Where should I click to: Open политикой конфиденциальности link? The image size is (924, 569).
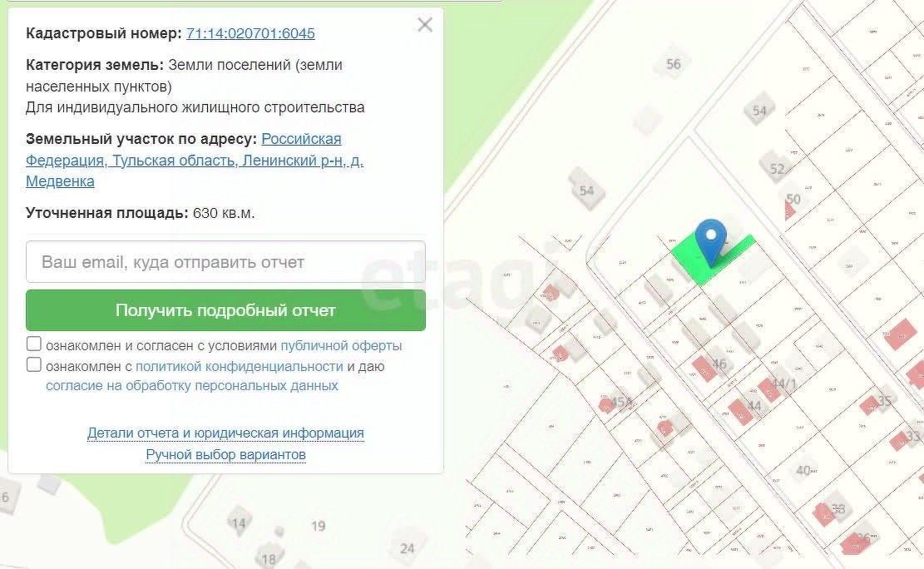click(240, 366)
